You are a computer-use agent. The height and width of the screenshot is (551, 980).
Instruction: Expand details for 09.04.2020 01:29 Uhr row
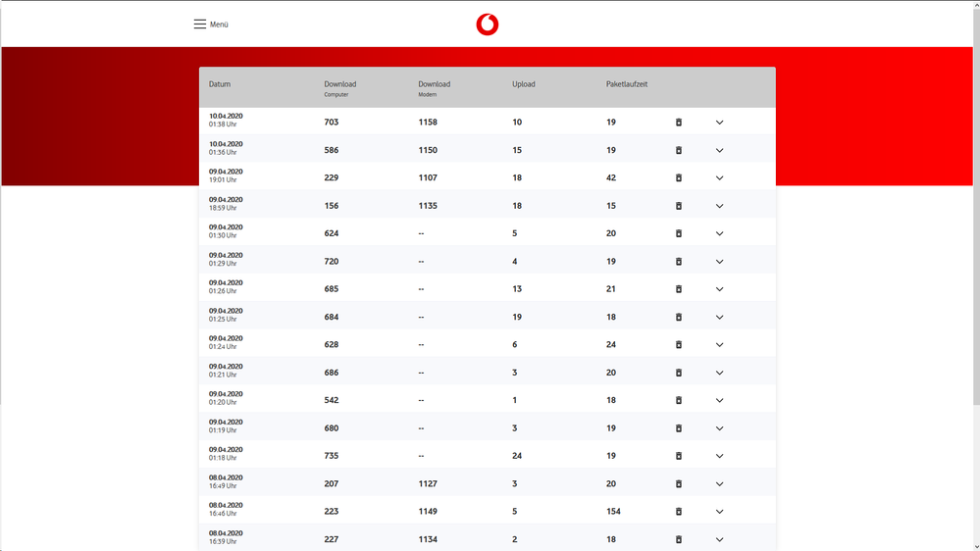(x=719, y=262)
